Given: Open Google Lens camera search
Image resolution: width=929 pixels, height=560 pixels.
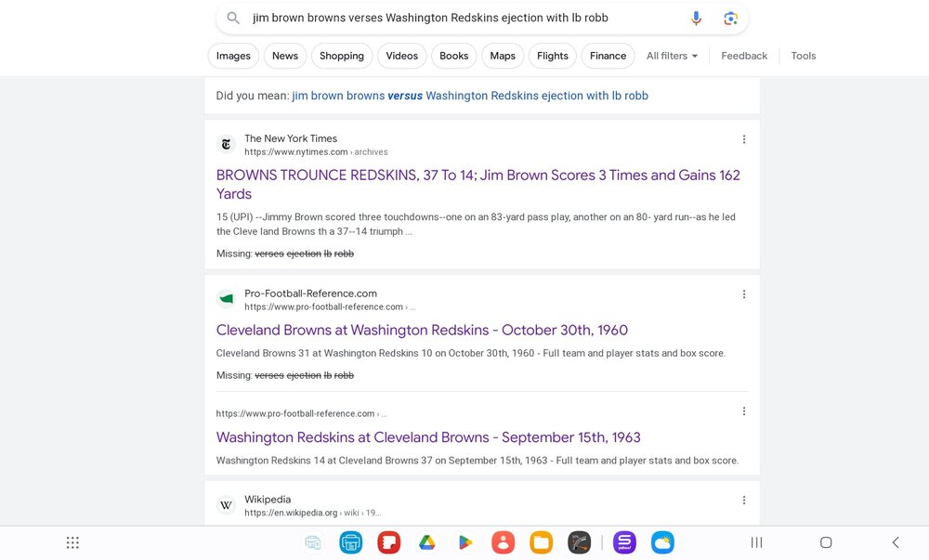Looking at the screenshot, I should pyautogui.click(x=730, y=19).
